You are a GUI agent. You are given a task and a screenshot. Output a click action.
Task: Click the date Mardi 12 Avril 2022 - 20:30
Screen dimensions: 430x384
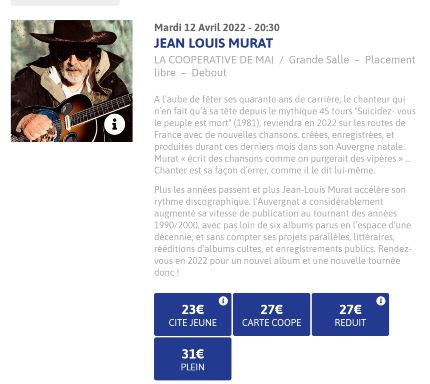click(217, 27)
